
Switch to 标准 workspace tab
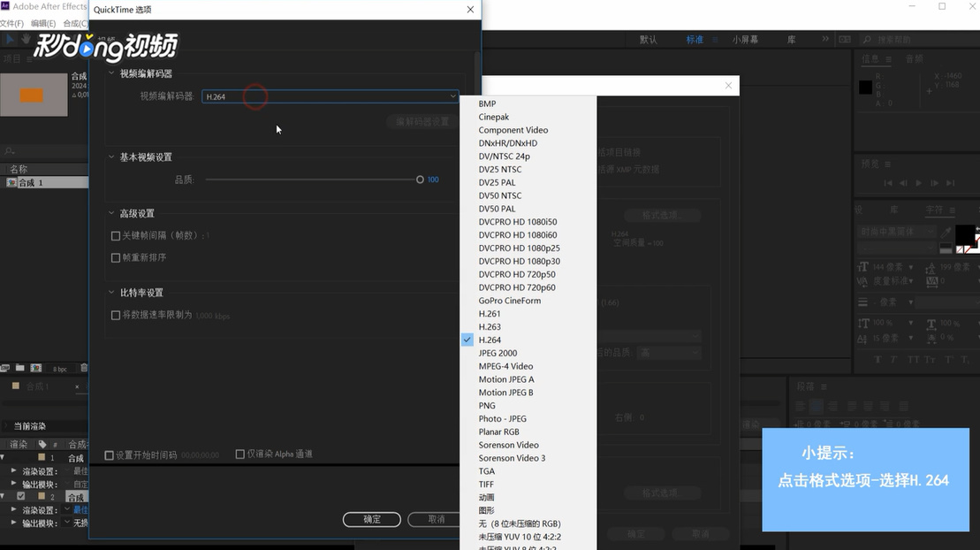pyautogui.click(x=695, y=40)
